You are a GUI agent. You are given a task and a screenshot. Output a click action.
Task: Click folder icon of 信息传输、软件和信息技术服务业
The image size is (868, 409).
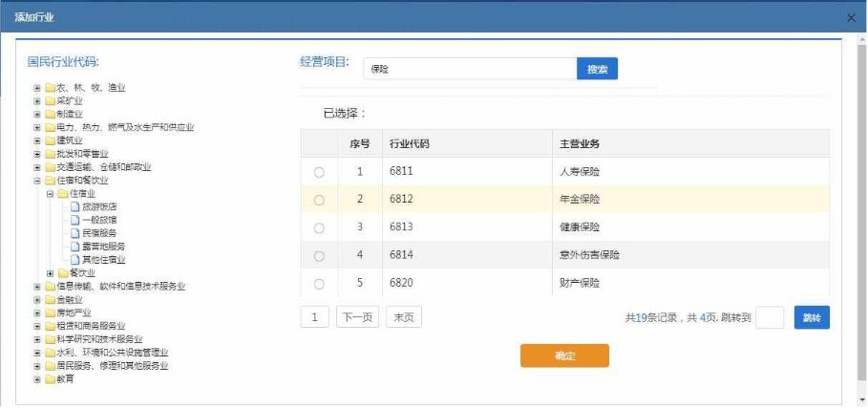pos(51,287)
